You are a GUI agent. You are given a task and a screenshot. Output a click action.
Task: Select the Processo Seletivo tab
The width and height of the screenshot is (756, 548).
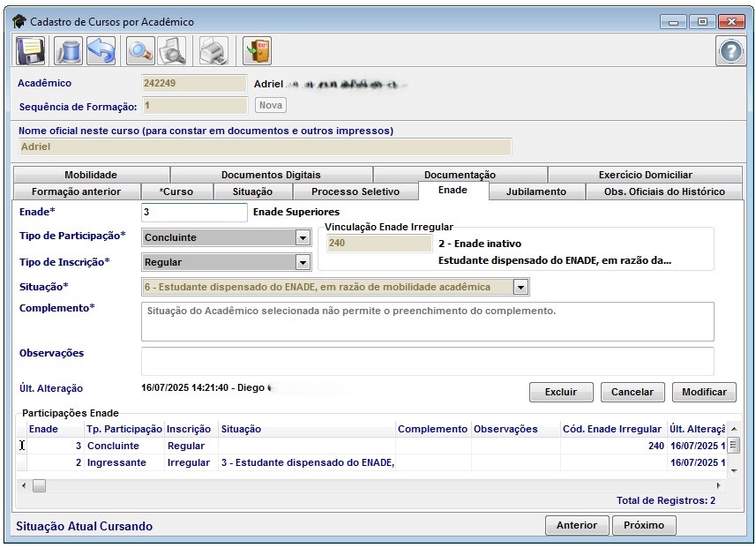(355, 191)
